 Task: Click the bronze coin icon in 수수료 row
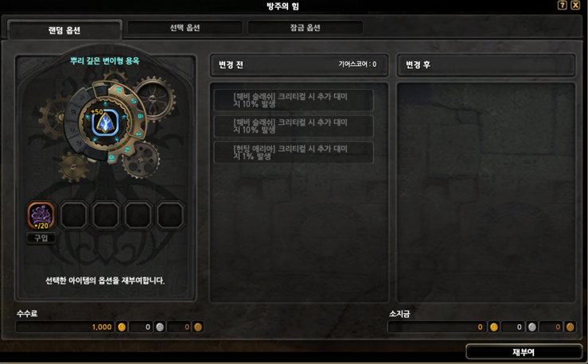tap(198, 327)
